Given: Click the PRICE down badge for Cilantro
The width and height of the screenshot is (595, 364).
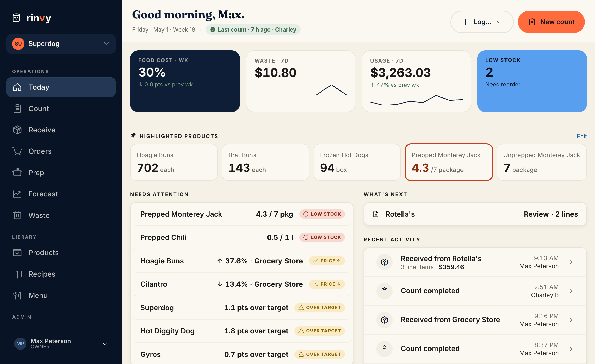Looking at the screenshot, I should [x=327, y=284].
